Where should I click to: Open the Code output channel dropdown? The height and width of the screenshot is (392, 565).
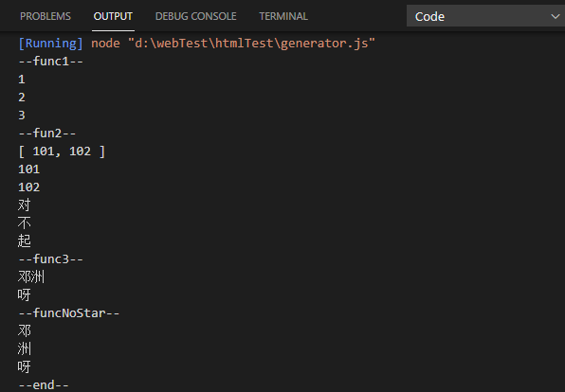pos(485,16)
